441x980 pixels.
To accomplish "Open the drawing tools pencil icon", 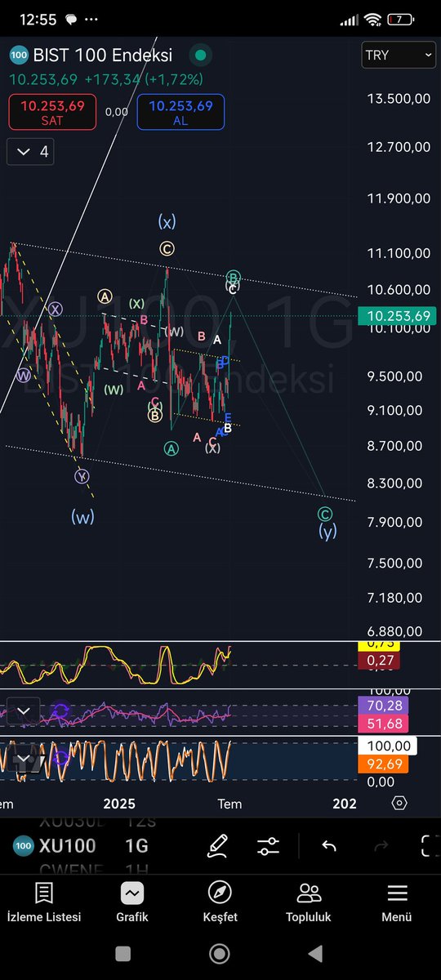I will pos(217,846).
